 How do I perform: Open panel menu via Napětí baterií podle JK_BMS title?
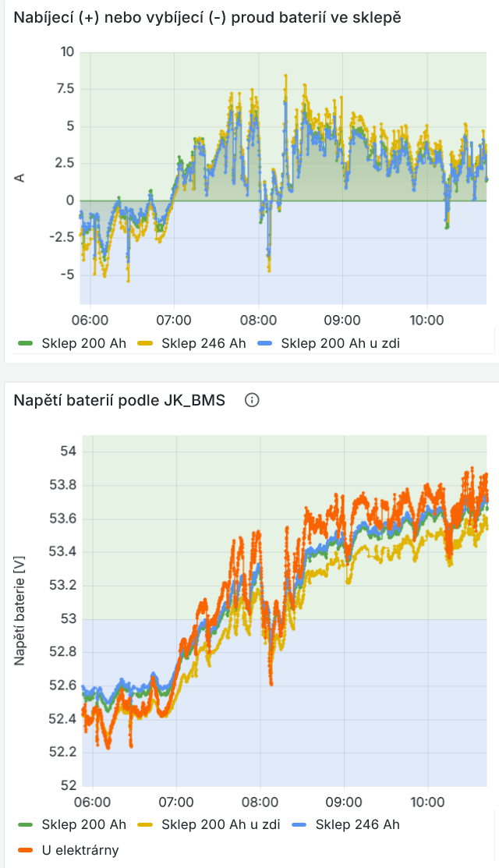(x=119, y=400)
